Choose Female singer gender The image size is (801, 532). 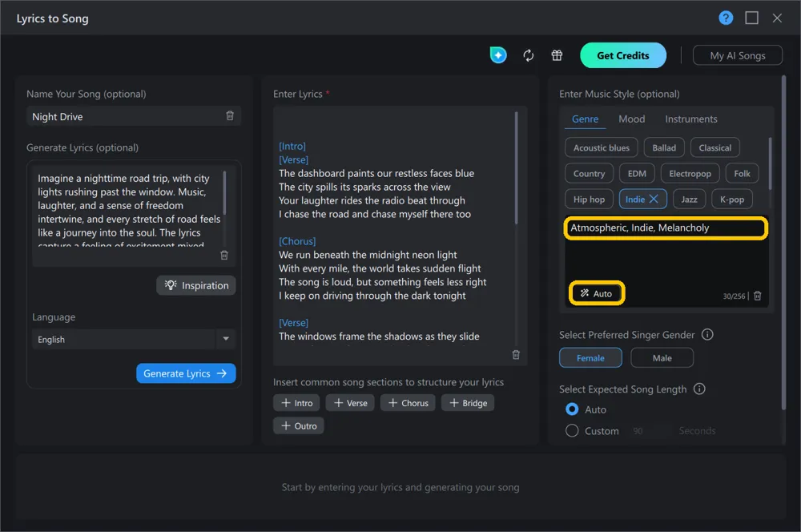[x=590, y=357]
